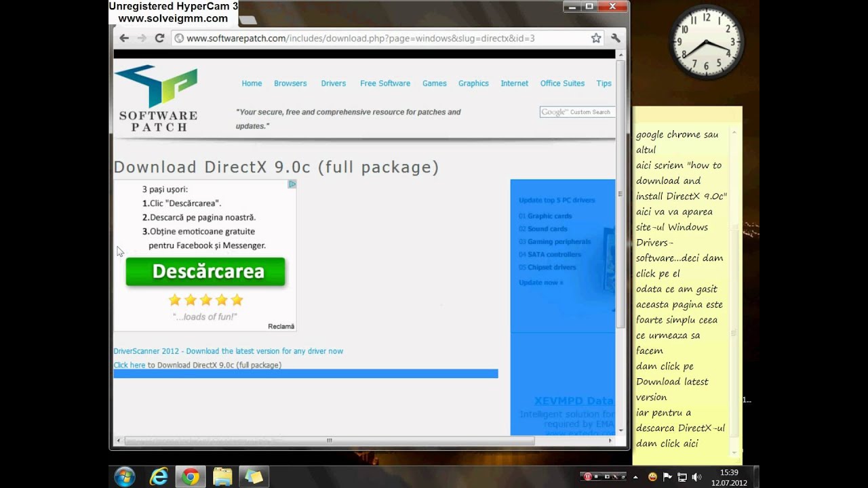Open the Windows Start menu
The height and width of the screenshot is (488, 868).
pos(125,476)
